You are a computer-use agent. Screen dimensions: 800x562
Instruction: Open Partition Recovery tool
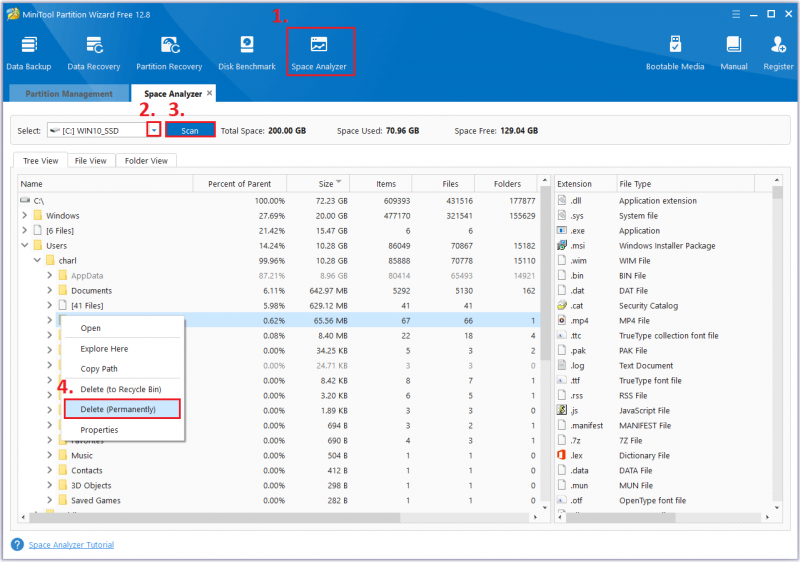[169, 53]
